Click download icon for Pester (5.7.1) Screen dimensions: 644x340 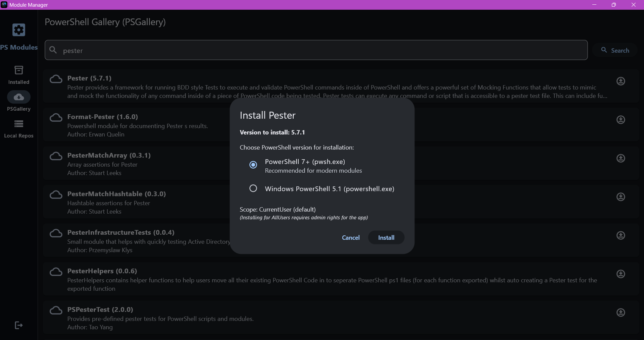tap(621, 81)
